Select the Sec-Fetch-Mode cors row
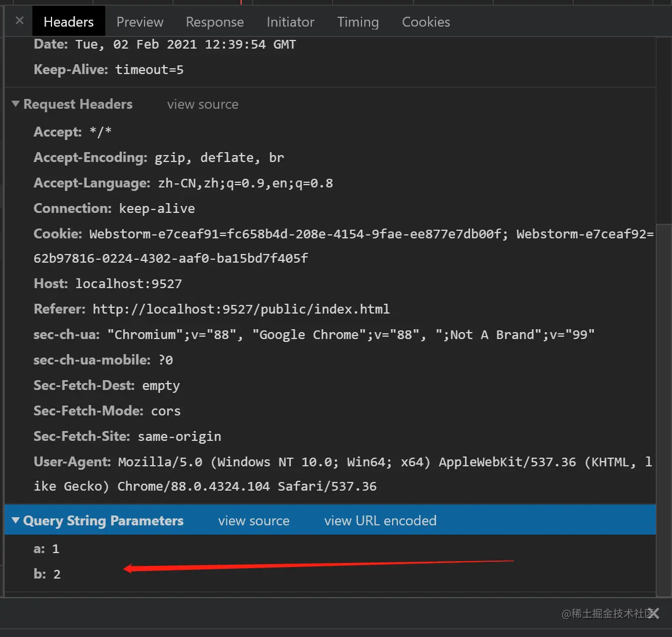Viewport: 672px width, 637px height. point(107,411)
